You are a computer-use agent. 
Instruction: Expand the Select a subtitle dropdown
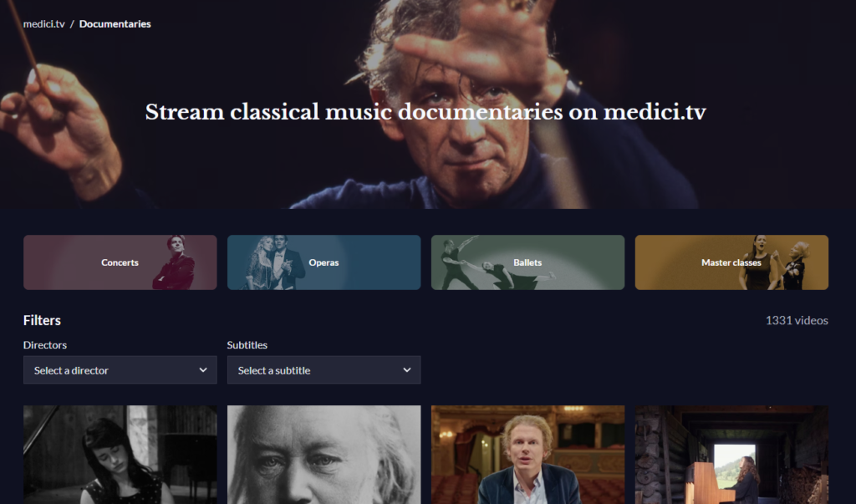(324, 370)
